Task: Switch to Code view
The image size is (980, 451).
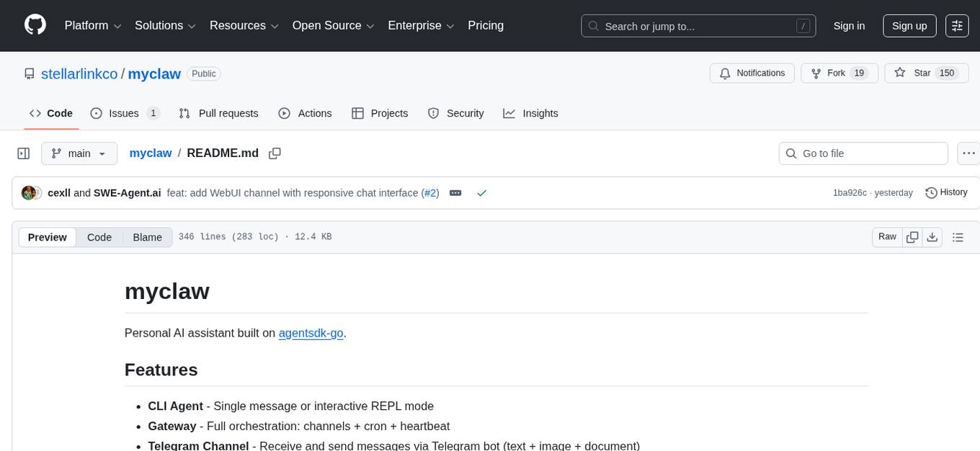Action: click(99, 237)
